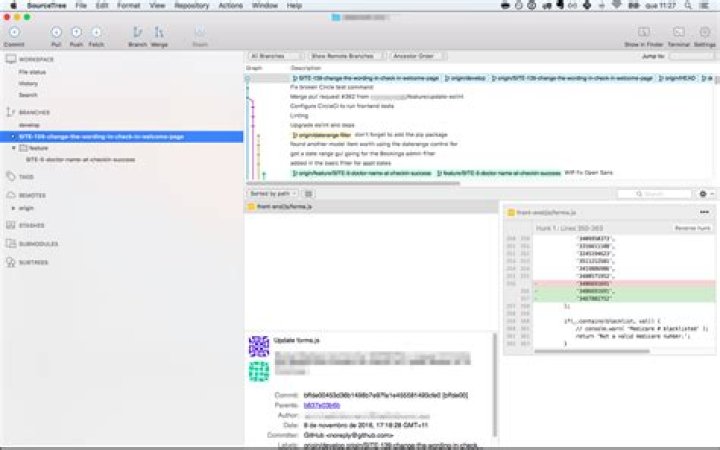Open the SourceTree application menu
Image resolution: width=720 pixels, height=450 pixels.
46,6
